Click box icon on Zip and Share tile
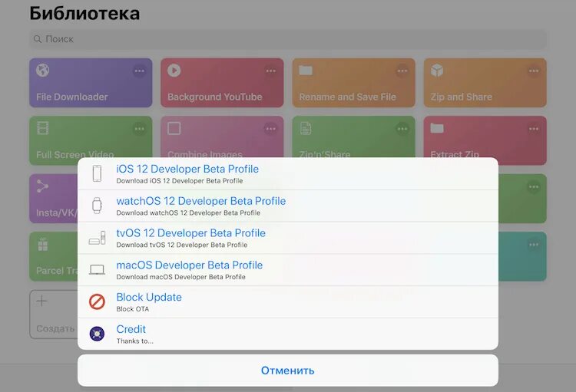 tap(437, 70)
